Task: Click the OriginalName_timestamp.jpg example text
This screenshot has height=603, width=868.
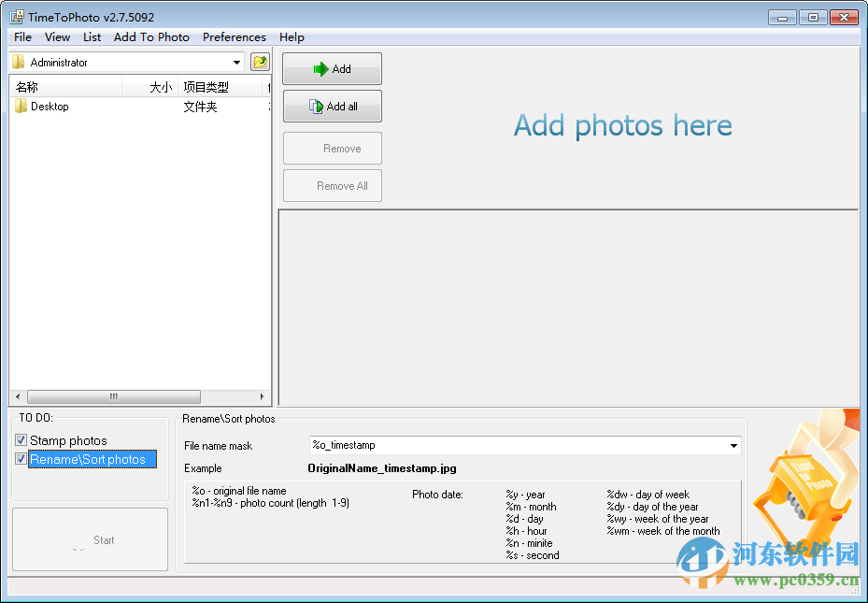Action: point(382,468)
